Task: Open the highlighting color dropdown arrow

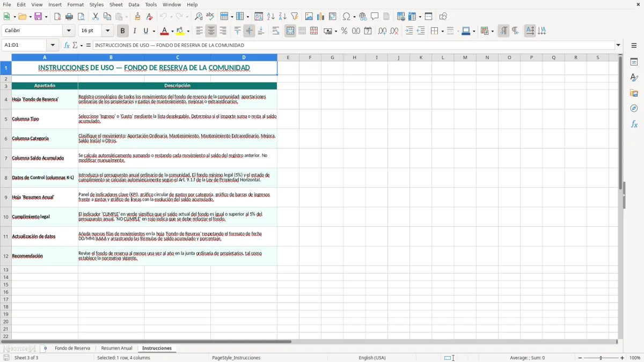Action: click(x=188, y=31)
